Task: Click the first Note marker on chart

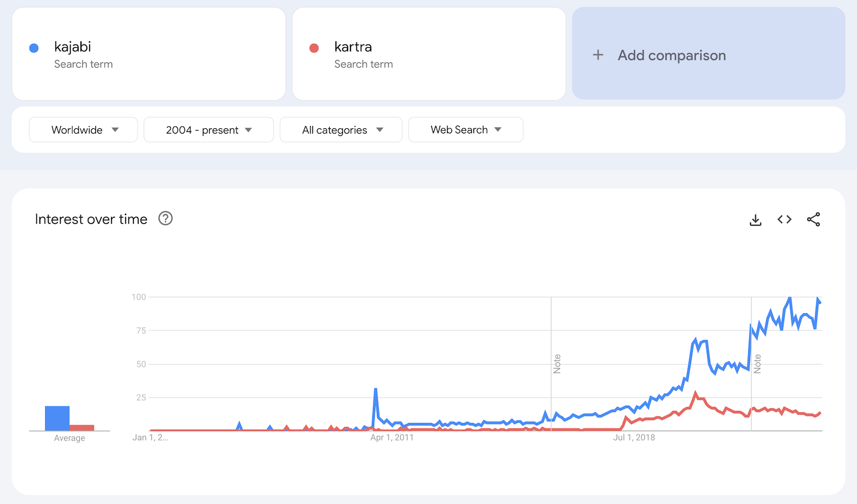Action: (x=557, y=364)
